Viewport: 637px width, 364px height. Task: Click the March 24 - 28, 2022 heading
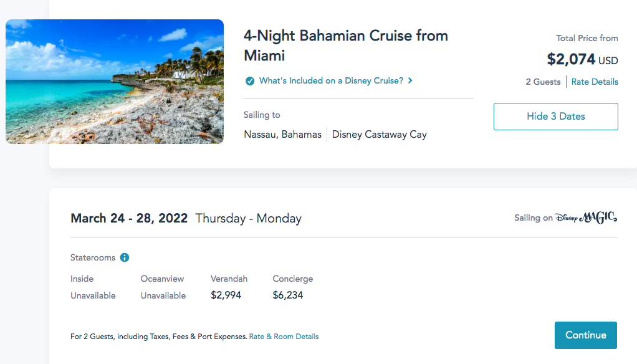[x=129, y=218]
